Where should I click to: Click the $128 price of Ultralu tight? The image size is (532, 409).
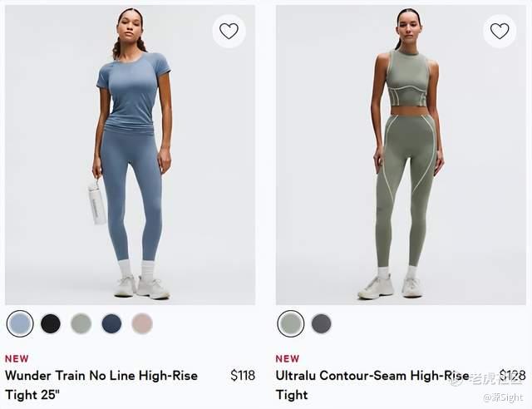[513, 376]
